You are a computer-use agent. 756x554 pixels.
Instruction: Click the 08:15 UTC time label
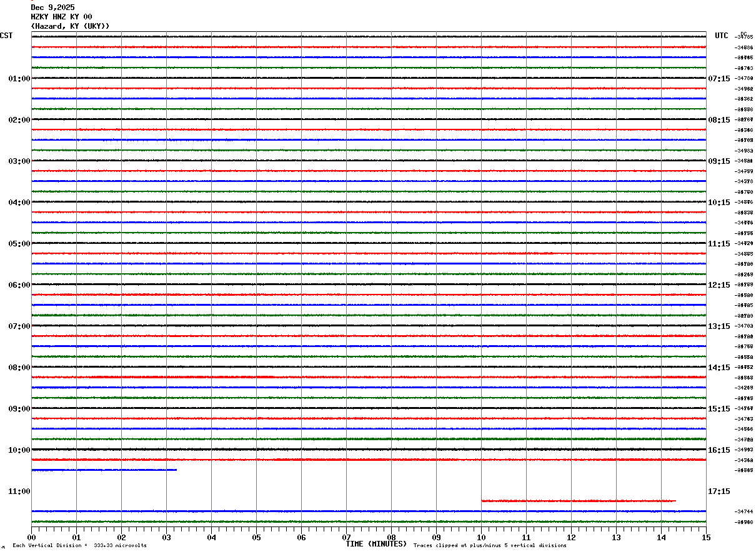pos(719,120)
